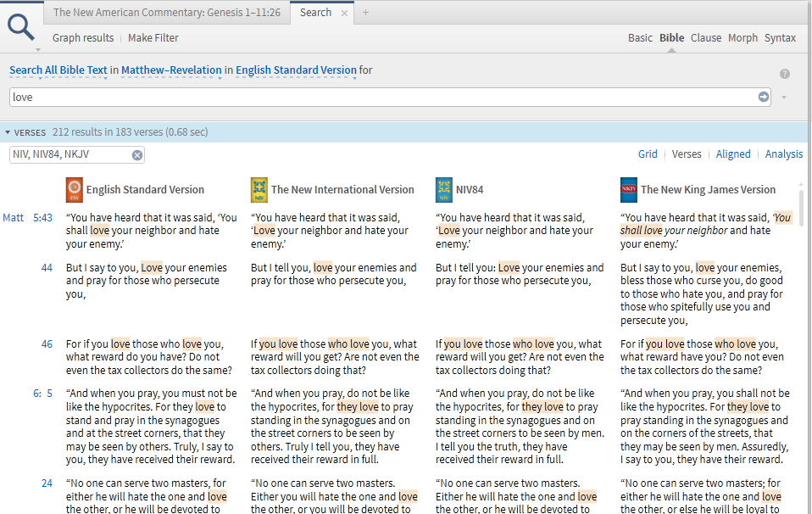Click the New International Version cover icon
The width and height of the screenshot is (812, 514).
259,190
